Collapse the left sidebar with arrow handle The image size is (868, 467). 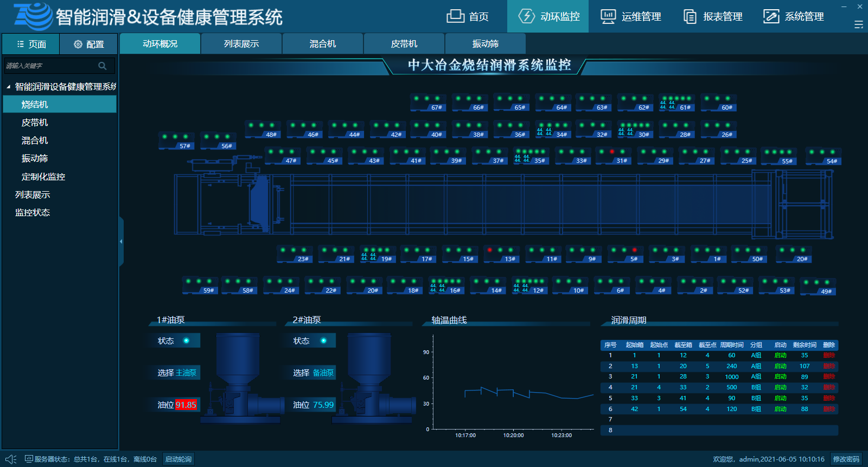(121, 241)
